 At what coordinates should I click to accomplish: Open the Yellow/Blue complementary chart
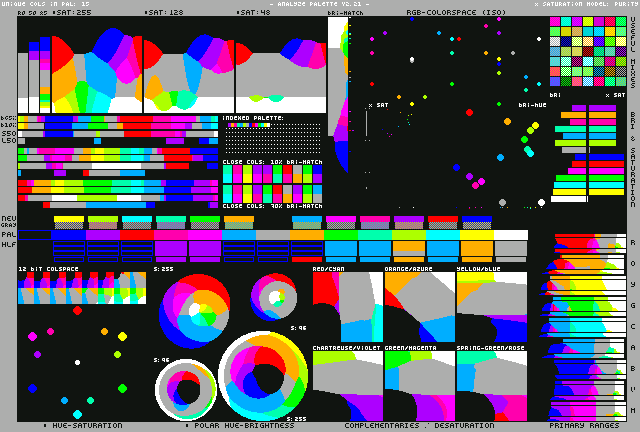(491, 307)
